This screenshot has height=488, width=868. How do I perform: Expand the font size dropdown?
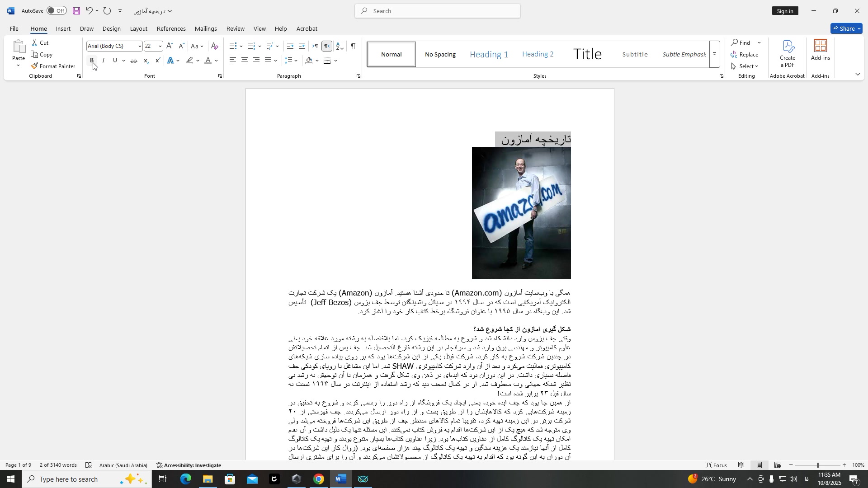[160, 46]
